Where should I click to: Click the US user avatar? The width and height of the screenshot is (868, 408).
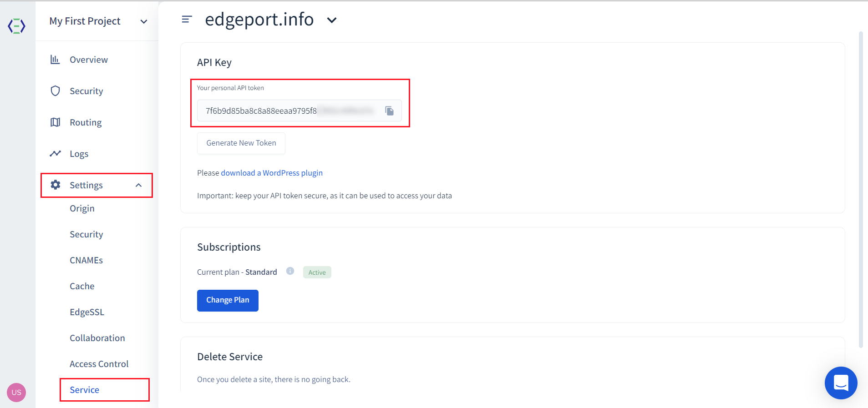pyautogui.click(x=16, y=392)
